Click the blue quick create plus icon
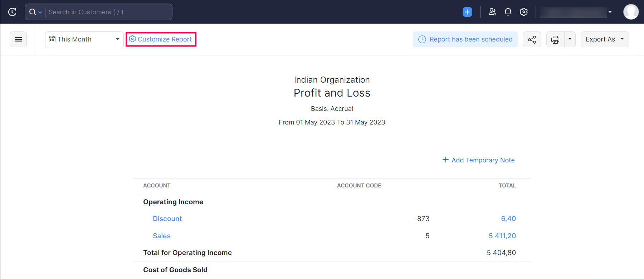Screen dimensions: 644x279 click(x=467, y=12)
